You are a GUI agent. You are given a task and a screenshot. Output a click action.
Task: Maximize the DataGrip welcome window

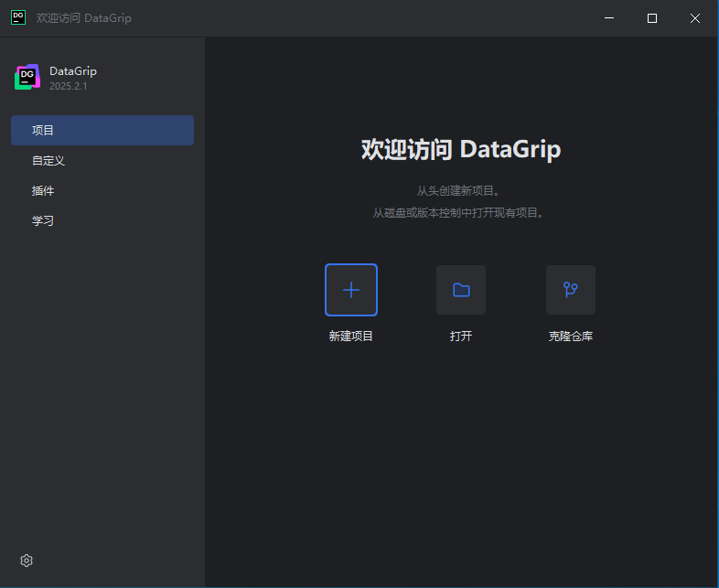pyautogui.click(x=652, y=18)
